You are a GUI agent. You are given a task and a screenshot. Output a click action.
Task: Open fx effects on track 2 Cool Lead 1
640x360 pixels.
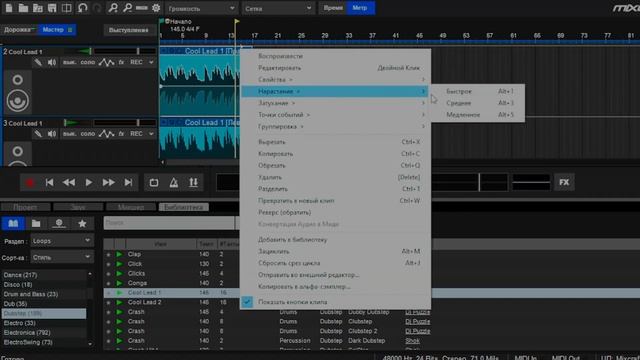pyautogui.click(x=121, y=62)
